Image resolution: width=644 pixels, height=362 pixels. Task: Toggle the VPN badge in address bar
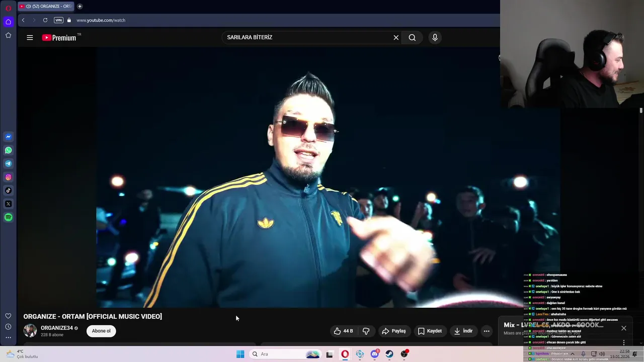59,20
